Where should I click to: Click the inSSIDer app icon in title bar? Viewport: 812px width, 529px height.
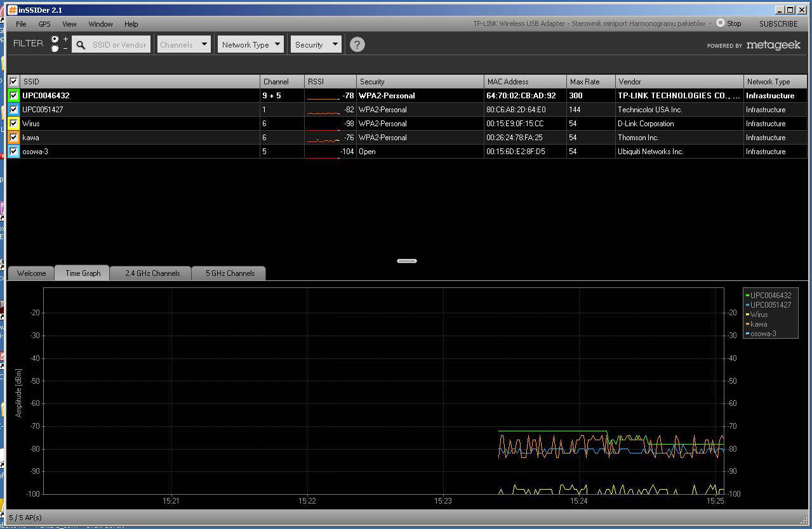pyautogui.click(x=12, y=10)
